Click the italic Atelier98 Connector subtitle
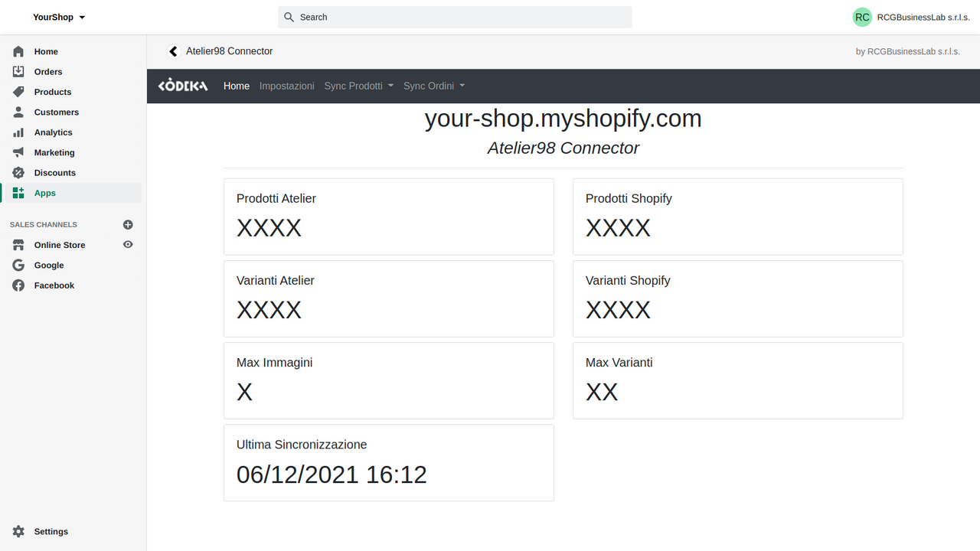This screenshot has width=980, height=551. (563, 148)
